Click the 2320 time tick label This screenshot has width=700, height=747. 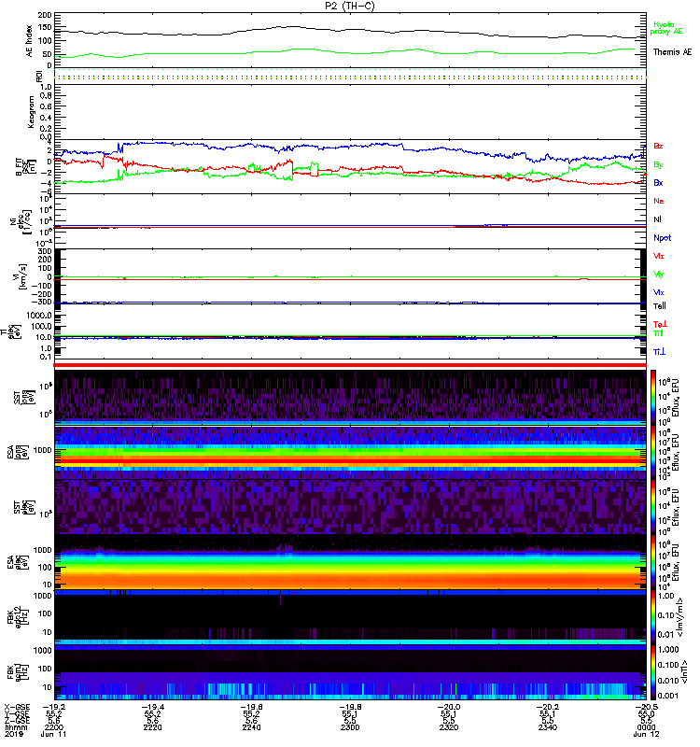(x=449, y=727)
